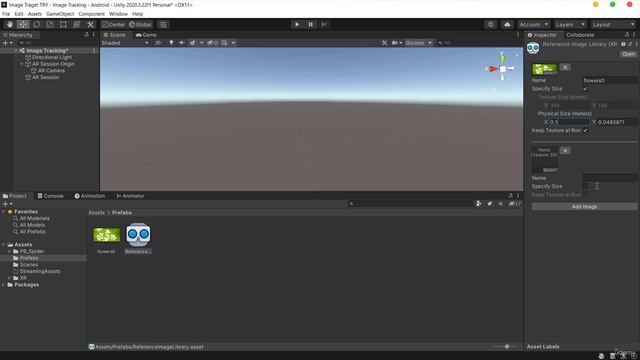The image size is (640, 360).
Task: Remove flowers0 image entry with X
Action: (565, 67)
